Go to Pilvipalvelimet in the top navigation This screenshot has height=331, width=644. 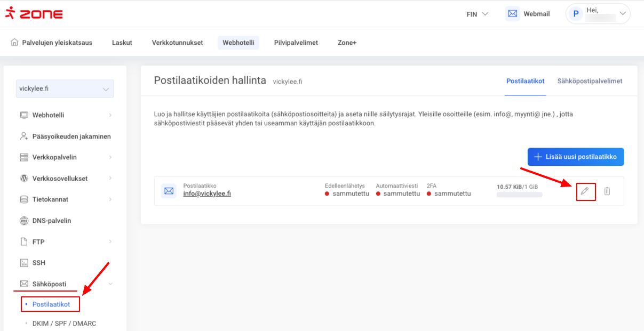[x=296, y=43]
